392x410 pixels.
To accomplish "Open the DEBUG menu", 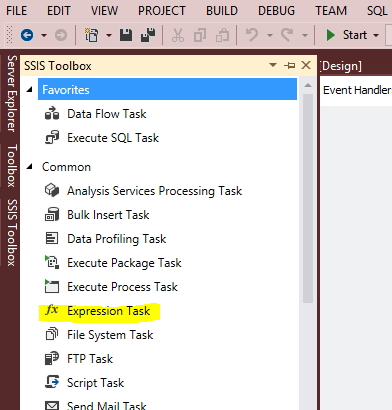I will (x=276, y=11).
